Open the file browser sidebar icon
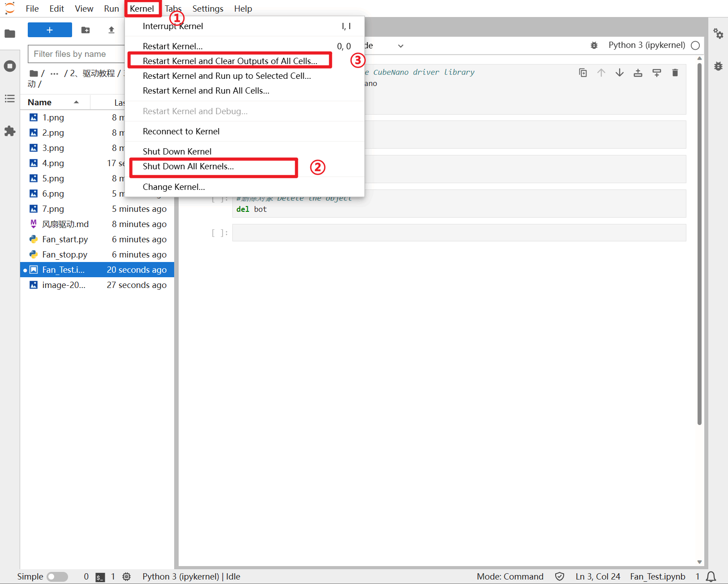The image size is (728, 584). tap(10, 34)
